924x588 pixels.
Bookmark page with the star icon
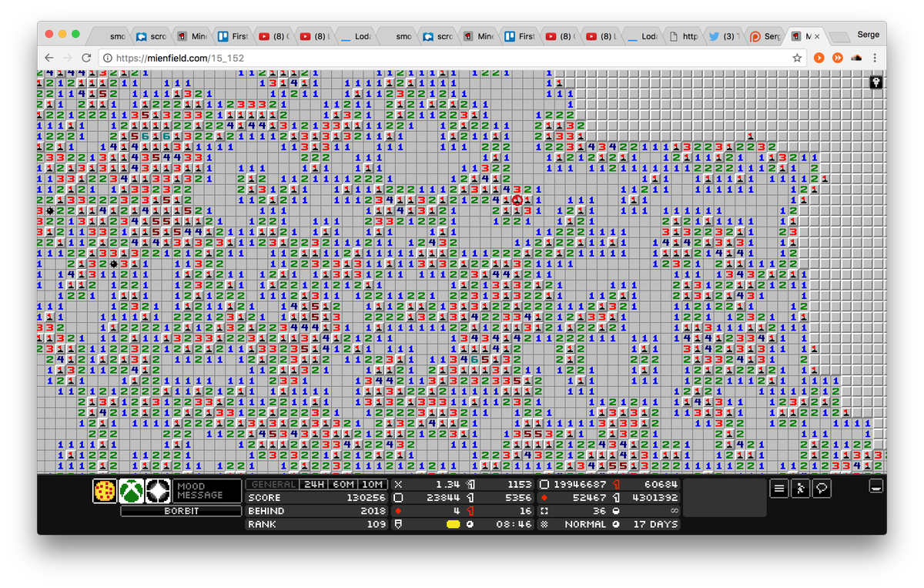tap(797, 58)
